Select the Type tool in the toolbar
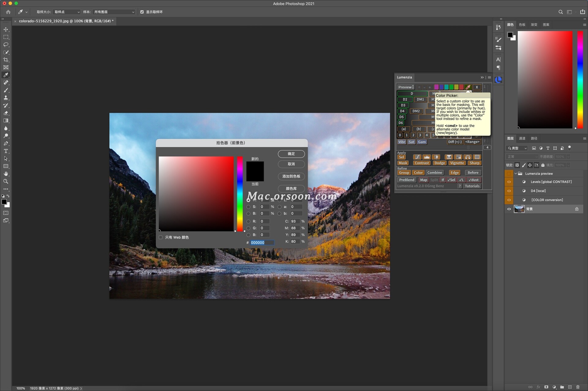Screen dimensions: 588x391 click(x=6, y=151)
